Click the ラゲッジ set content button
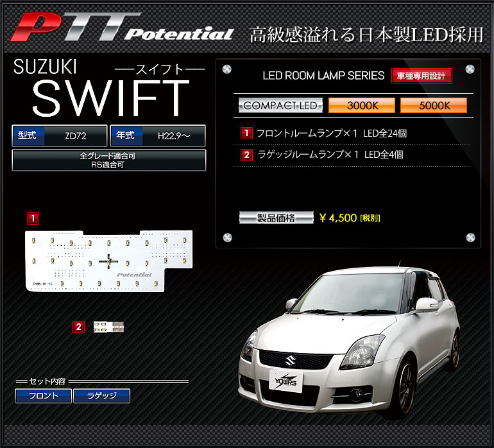Screen dimensions: 494x448 click(102, 396)
